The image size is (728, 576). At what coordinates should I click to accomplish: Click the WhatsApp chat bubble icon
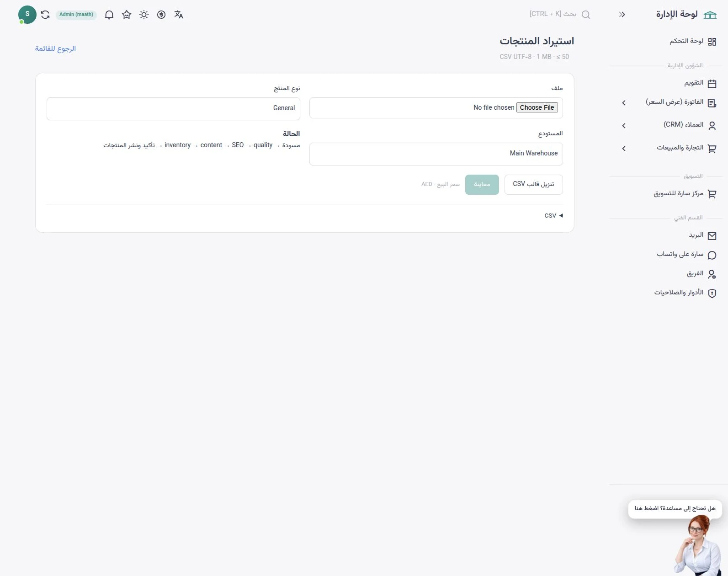point(712,255)
